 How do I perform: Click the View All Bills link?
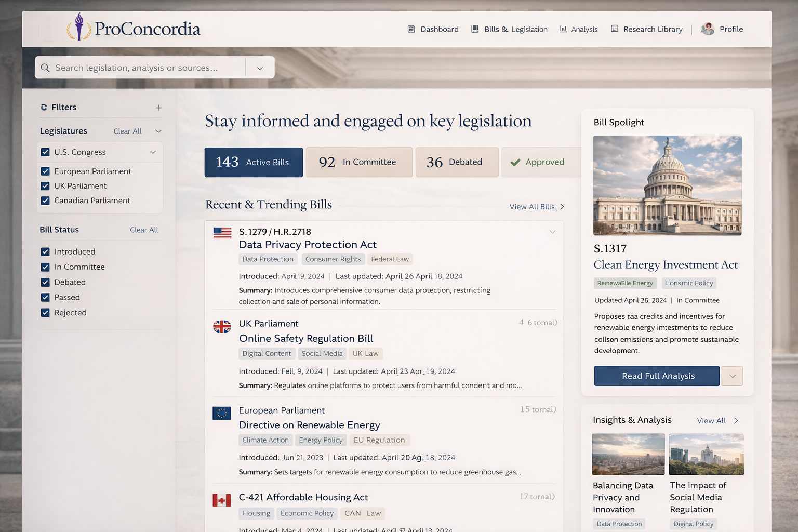point(532,206)
